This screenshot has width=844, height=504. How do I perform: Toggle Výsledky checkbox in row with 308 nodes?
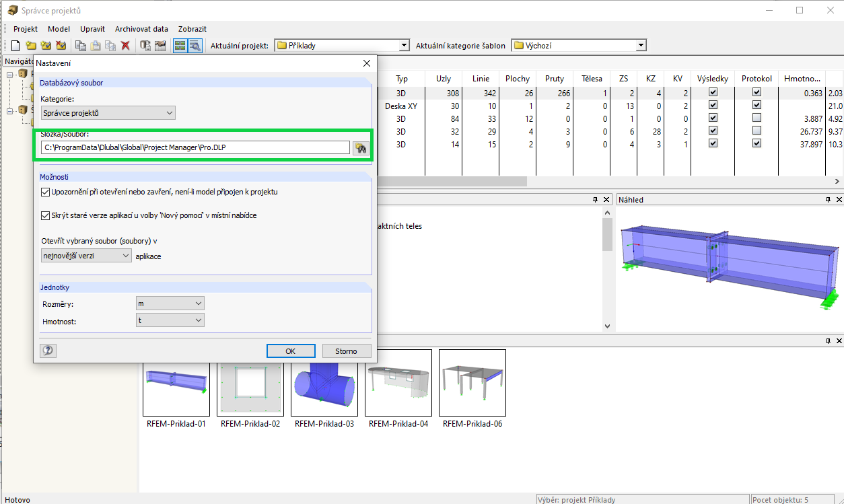[713, 92]
